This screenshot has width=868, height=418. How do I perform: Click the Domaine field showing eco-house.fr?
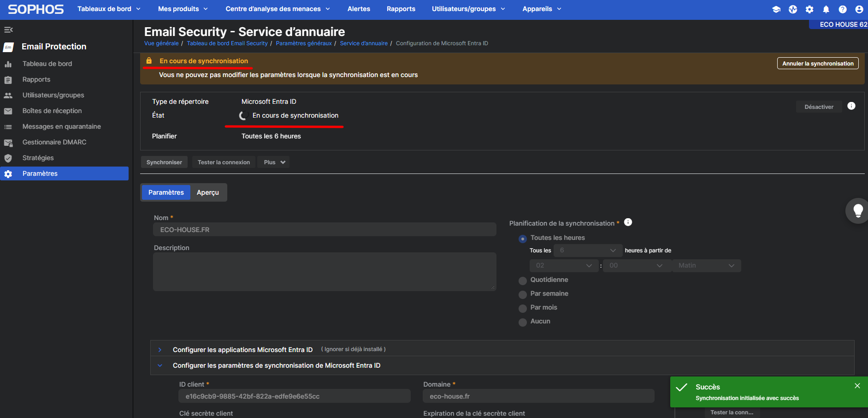click(x=538, y=396)
